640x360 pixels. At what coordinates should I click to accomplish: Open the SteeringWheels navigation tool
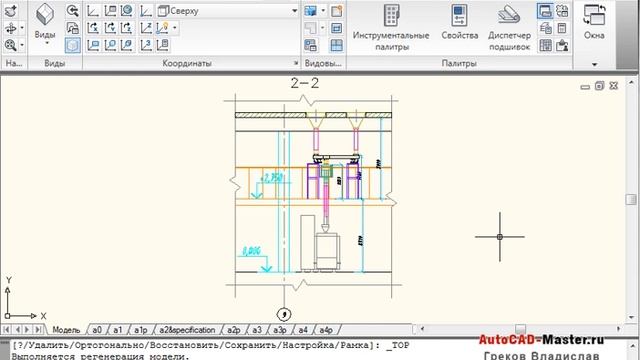[x=10, y=11]
